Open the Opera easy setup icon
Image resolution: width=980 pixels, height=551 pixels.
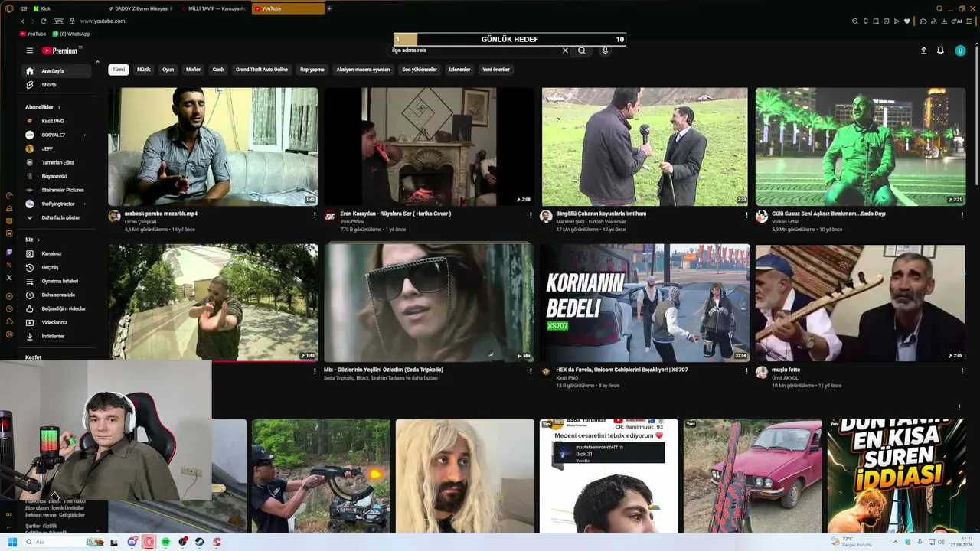click(x=969, y=21)
